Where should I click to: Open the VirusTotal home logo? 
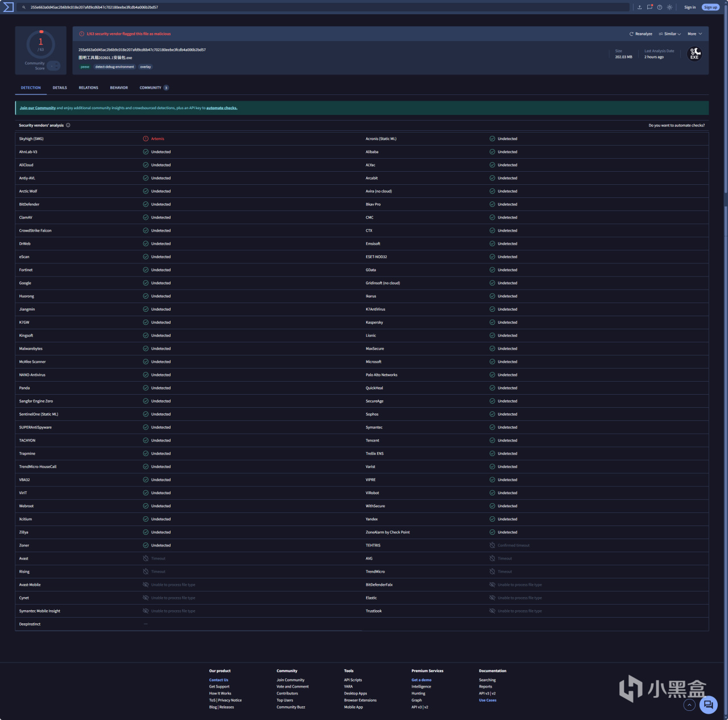tap(8, 7)
